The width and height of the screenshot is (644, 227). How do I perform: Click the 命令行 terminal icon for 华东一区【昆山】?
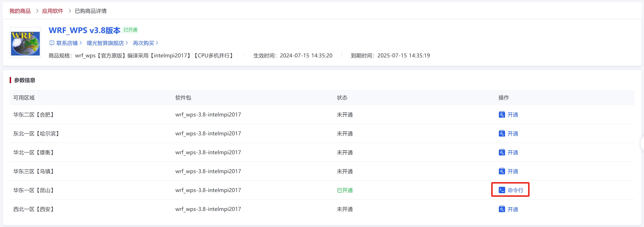(501, 190)
